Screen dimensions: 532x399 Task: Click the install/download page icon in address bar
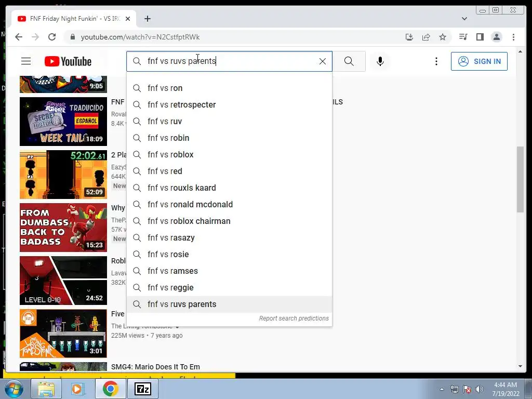pyautogui.click(x=409, y=37)
